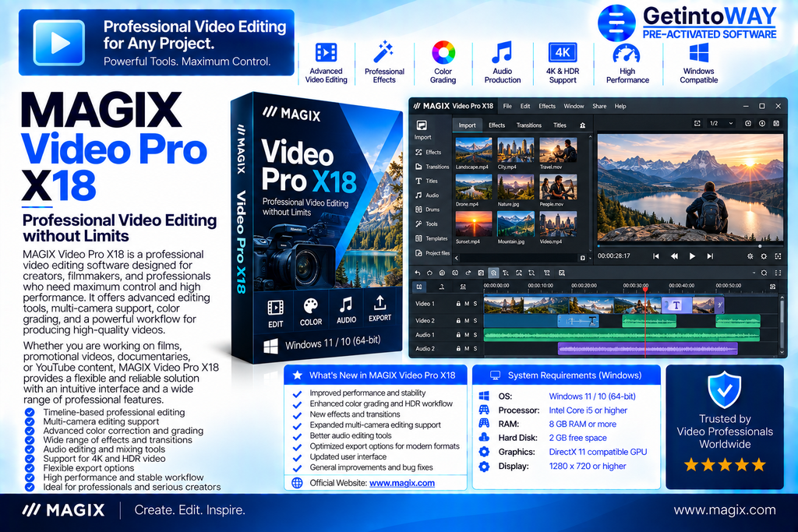Jump to end with the skip-forward button

(710, 256)
